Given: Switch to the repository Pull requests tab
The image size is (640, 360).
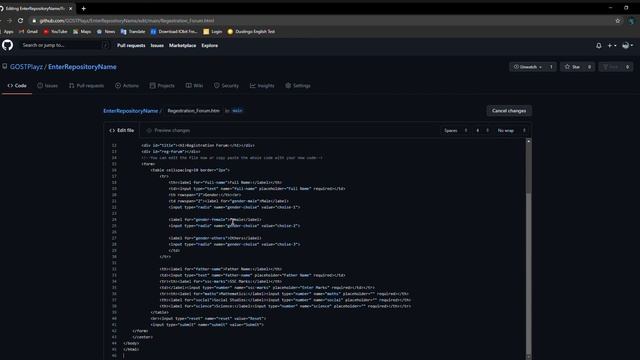Looking at the screenshot, I should click(87, 86).
